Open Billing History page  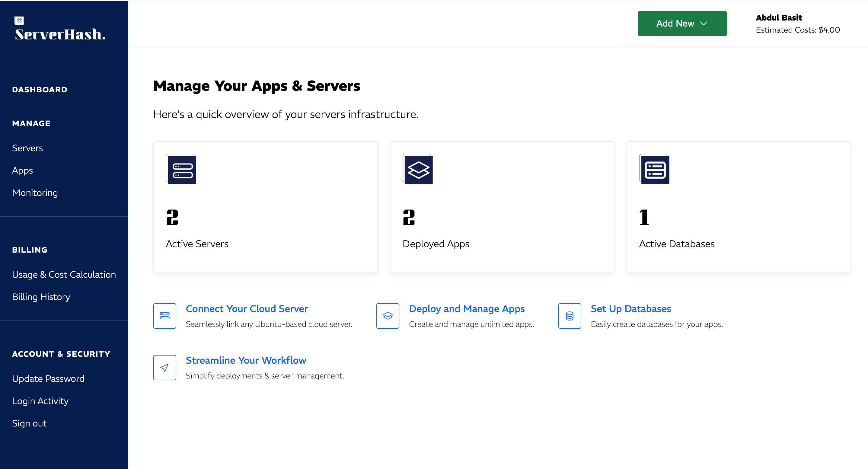tap(41, 297)
